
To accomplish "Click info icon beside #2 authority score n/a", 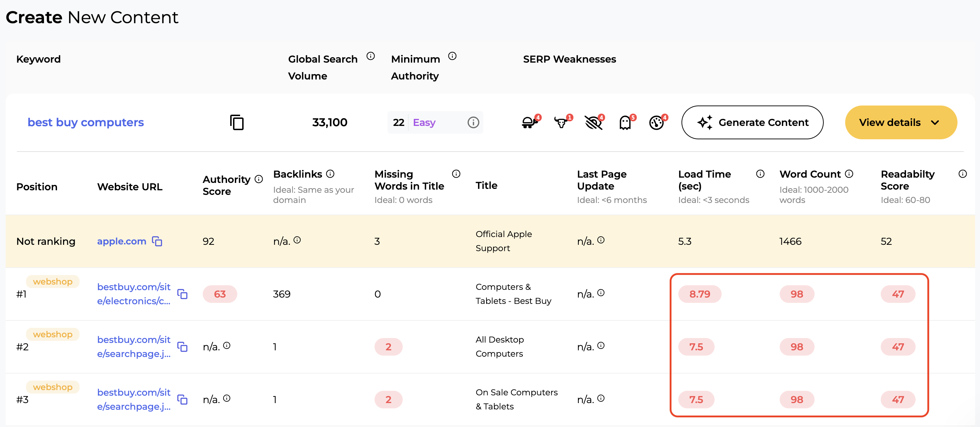I will [x=227, y=346].
